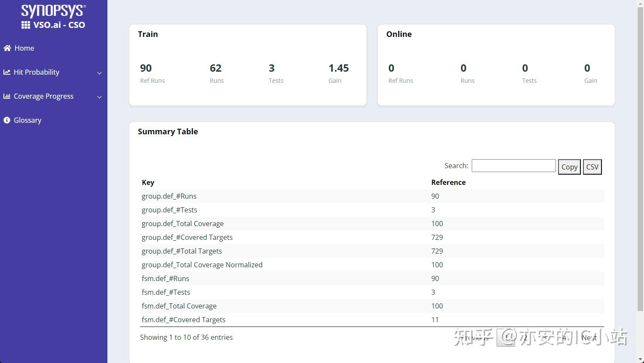Click the Hit Probability line-chart icon
Image resolution: width=644 pixels, height=363 pixels.
point(7,72)
